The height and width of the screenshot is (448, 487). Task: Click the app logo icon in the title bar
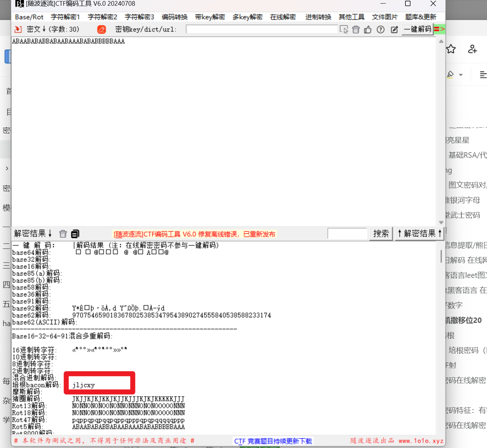pos(20,4)
